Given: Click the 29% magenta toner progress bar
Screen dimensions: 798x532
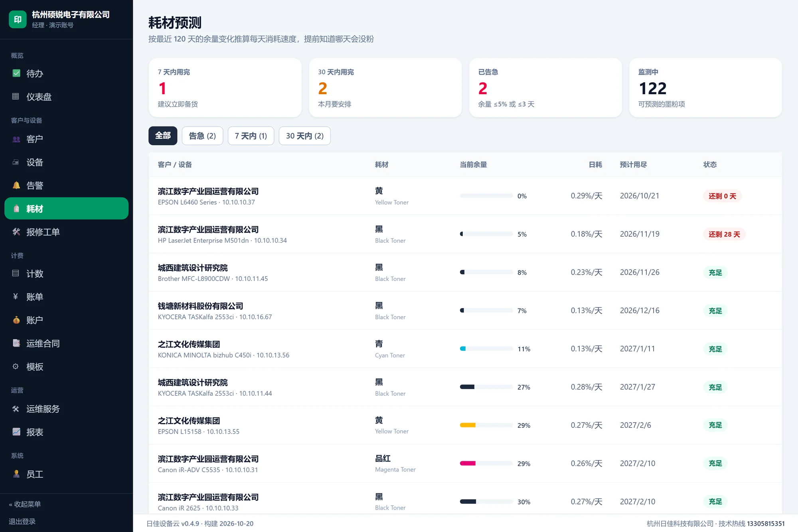Looking at the screenshot, I should (486, 463).
